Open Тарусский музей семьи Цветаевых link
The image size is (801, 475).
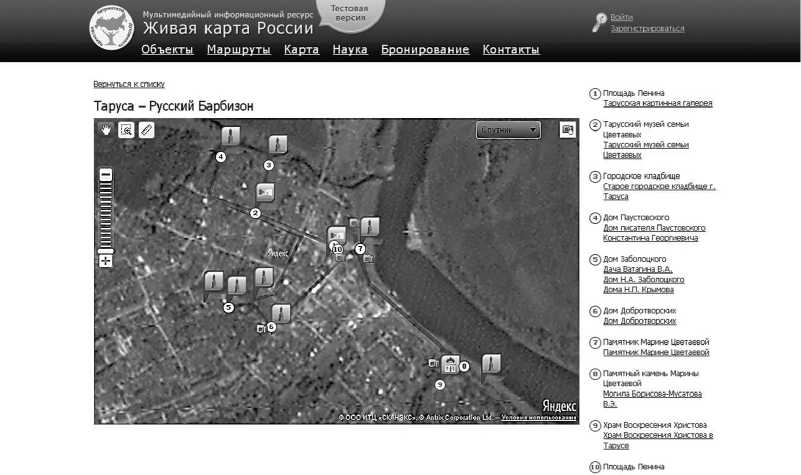[x=646, y=150]
